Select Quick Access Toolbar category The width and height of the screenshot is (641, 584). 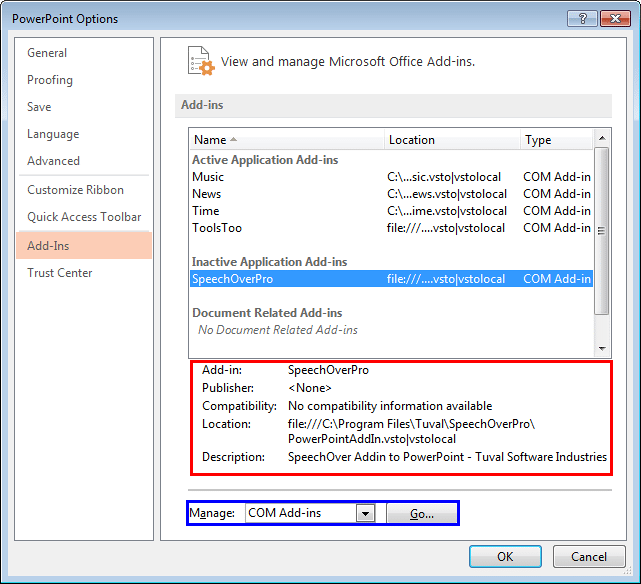84,217
